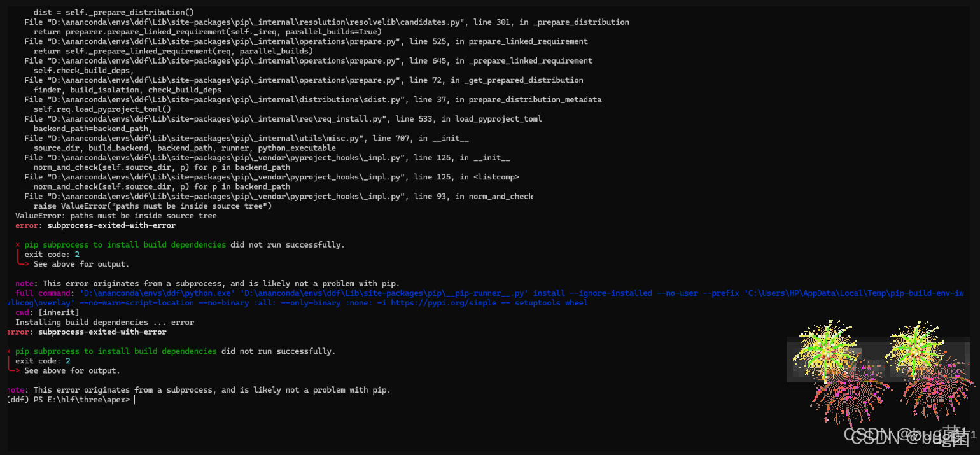Click the req_install.py file path line

(283, 119)
